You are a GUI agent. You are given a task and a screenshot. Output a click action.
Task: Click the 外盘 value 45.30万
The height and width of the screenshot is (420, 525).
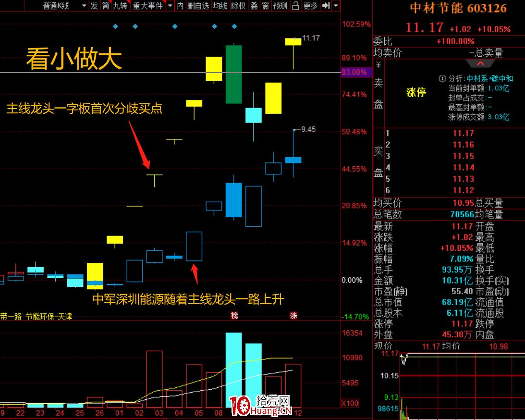[458, 334]
